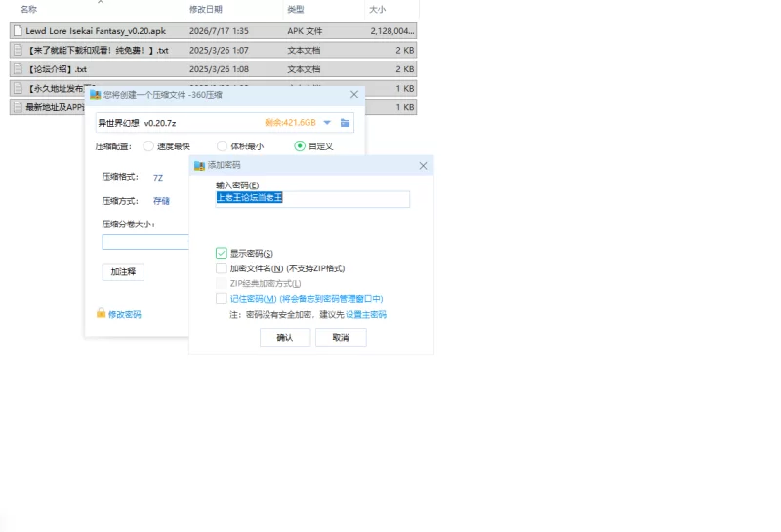Expand the archive path dropdown arrow
This screenshot has width=781, height=532.
point(327,123)
